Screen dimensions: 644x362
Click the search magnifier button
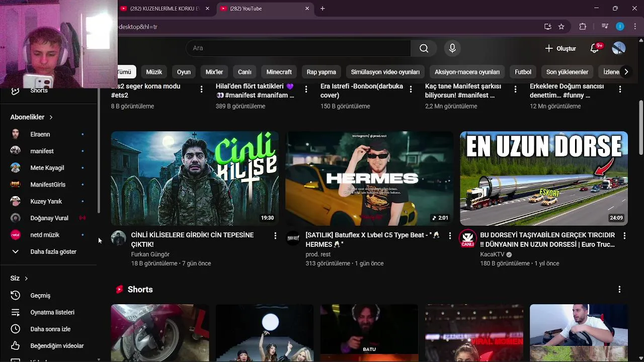click(x=424, y=48)
